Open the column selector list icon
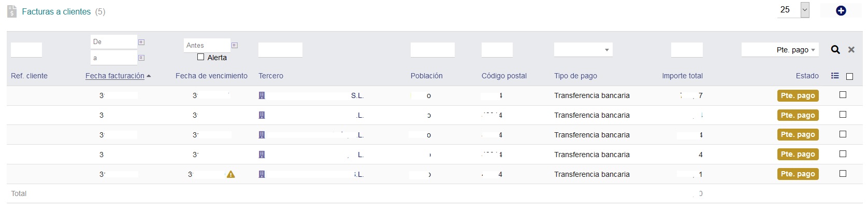868x209 pixels. [835, 76]
